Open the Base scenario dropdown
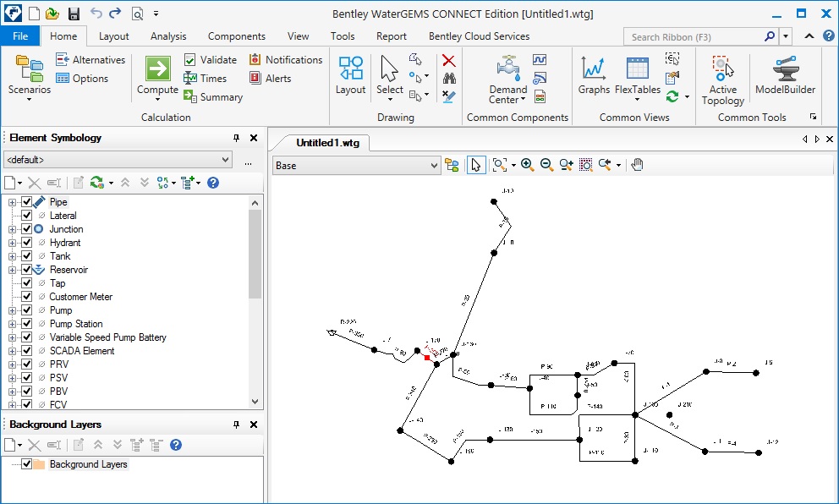Image resolution: width=839 pixels, height=504 pixels. pos(435,166)
